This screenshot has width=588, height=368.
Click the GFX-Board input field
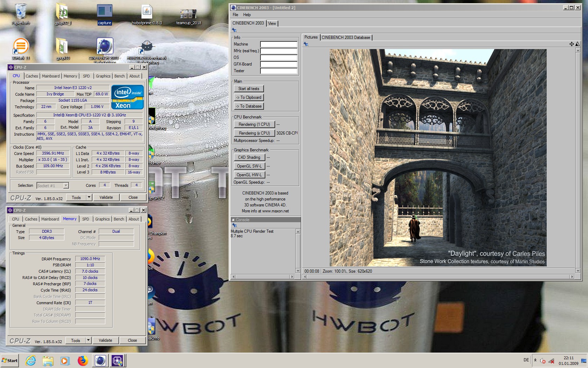279,64
